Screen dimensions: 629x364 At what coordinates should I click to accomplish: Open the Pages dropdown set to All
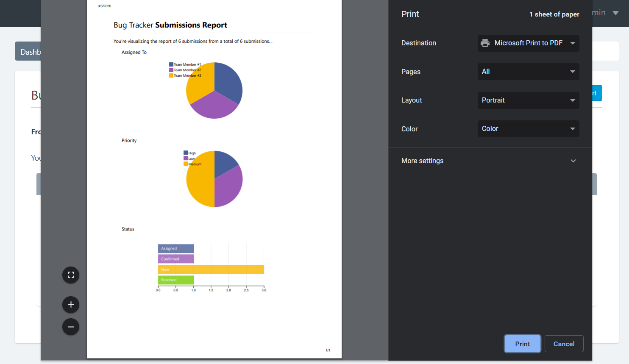pyautogui.click(x=528, y=72)
